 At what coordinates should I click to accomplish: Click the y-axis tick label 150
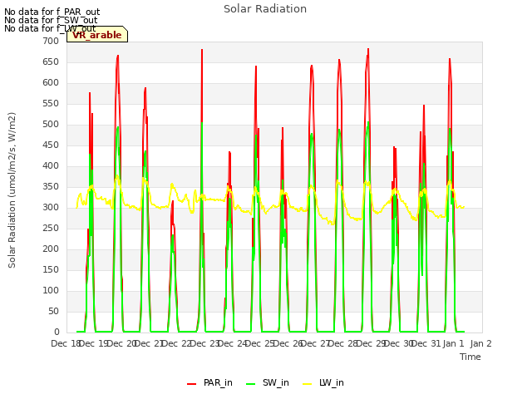click(x=51, y=269)
